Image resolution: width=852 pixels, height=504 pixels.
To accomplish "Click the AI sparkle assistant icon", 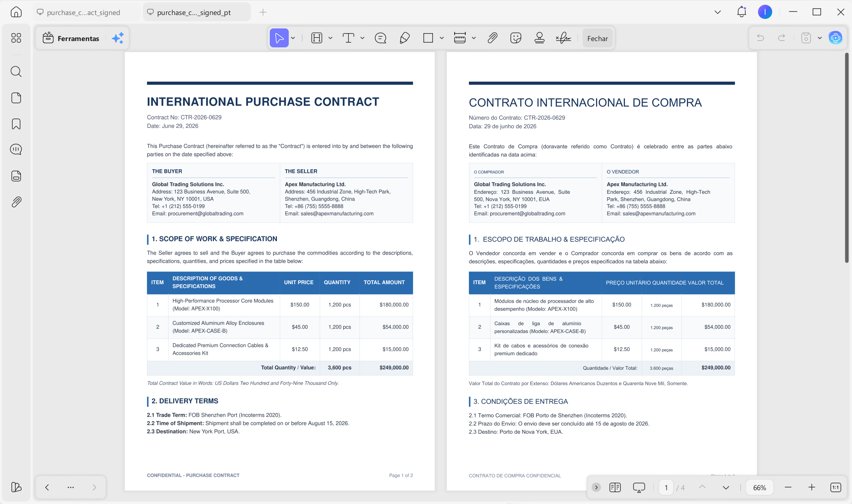I will [x=117, y=38].
